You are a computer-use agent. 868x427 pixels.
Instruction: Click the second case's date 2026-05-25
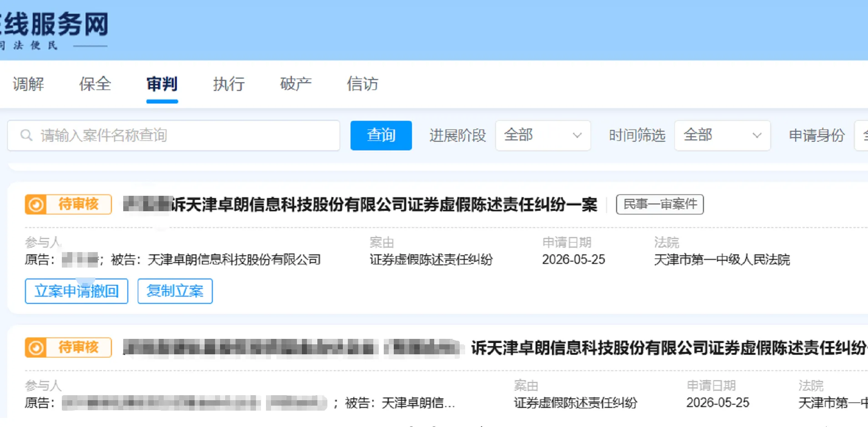click(x=717, y=403)
